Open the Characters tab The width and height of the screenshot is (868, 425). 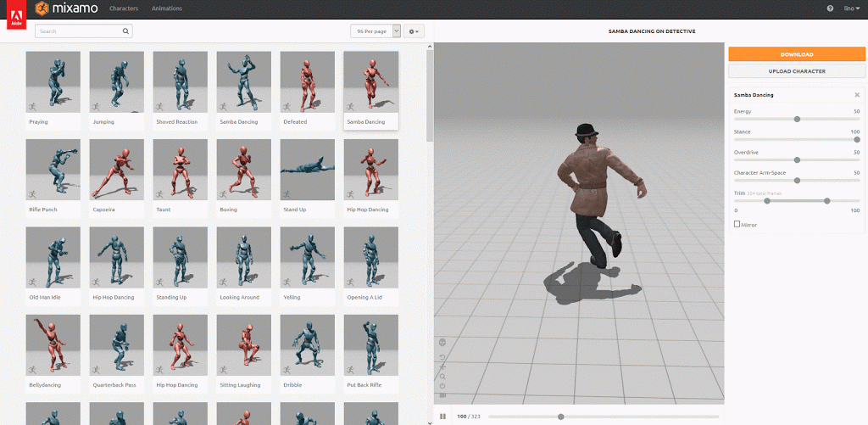coord(124,8)
